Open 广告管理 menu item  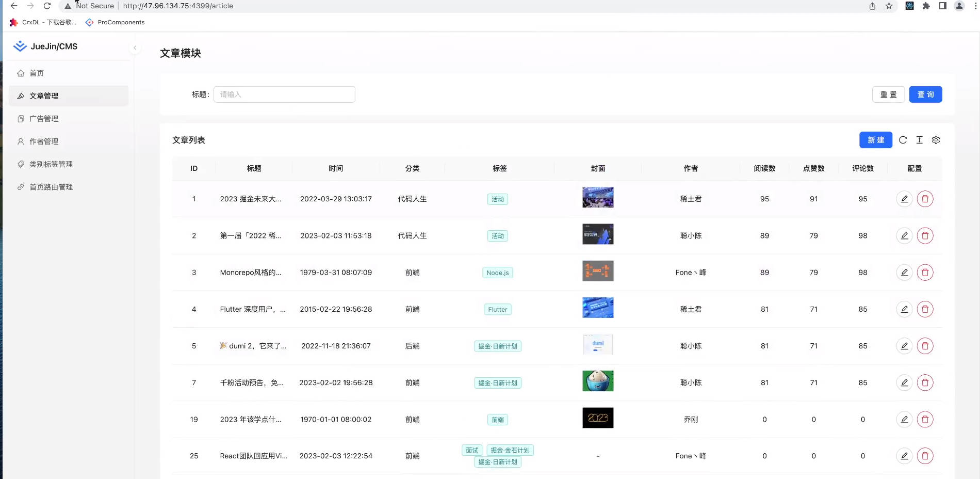coord(69,119)
